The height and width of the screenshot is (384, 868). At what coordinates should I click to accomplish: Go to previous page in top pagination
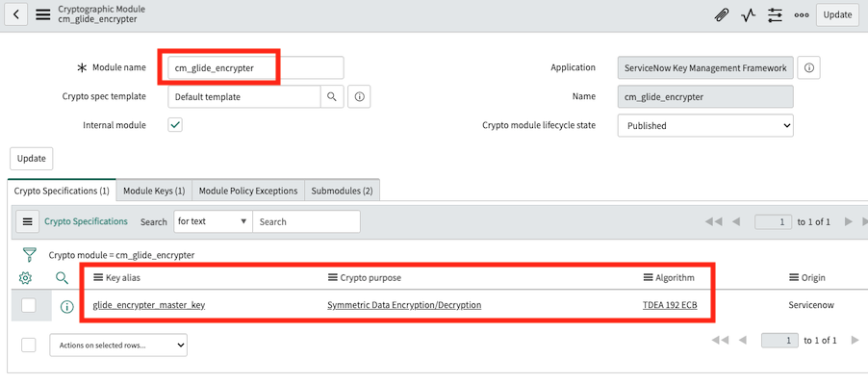(736, 222)
